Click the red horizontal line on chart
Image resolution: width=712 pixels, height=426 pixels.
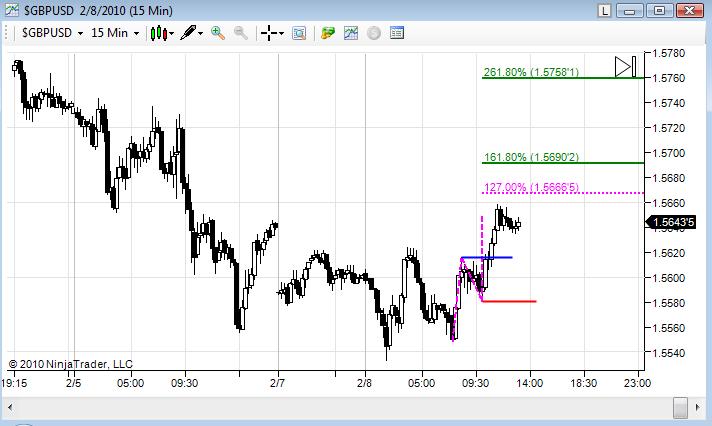click(x=509, y=301)
